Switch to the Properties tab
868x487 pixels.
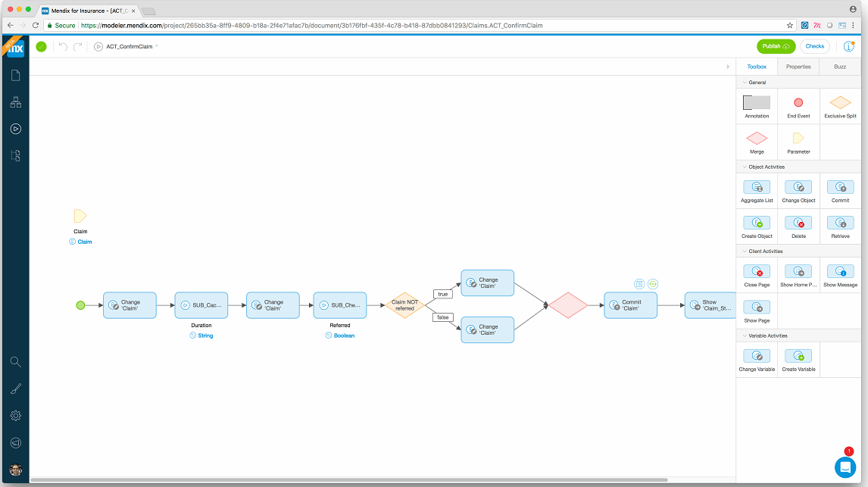[798, 66]
